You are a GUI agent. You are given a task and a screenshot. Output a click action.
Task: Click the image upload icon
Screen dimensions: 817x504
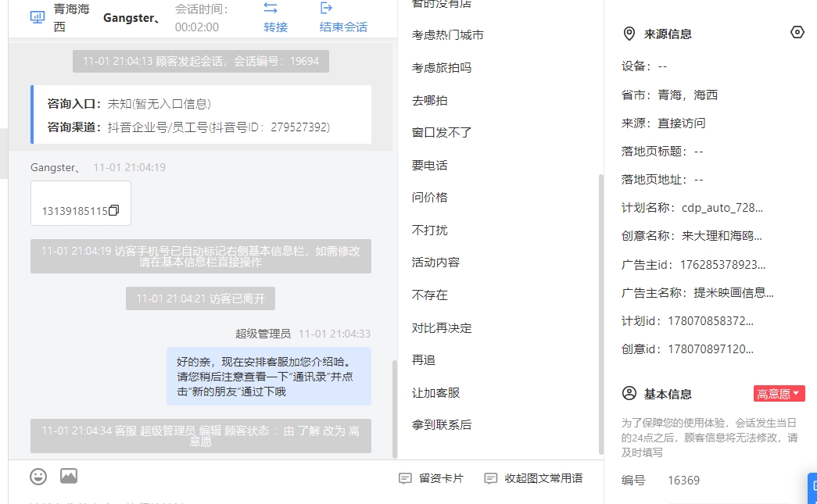coord(69,476)
